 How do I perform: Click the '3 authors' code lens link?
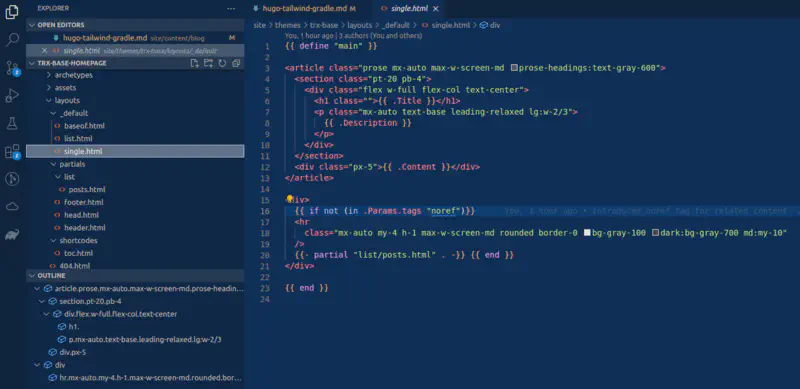pos(380,36)
